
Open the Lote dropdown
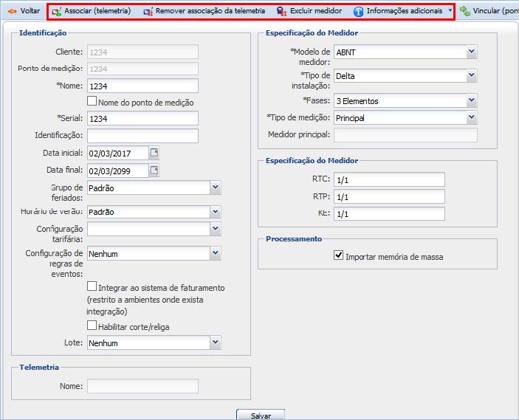click(215, 342)
